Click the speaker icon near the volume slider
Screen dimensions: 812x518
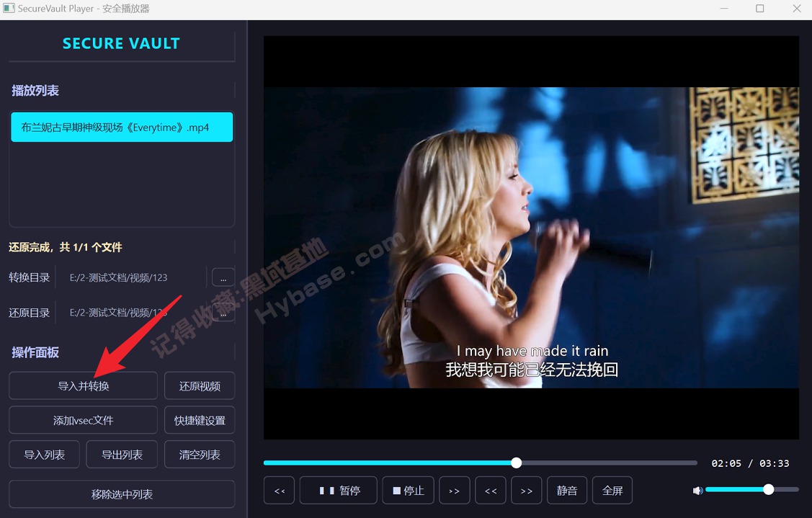697,490
